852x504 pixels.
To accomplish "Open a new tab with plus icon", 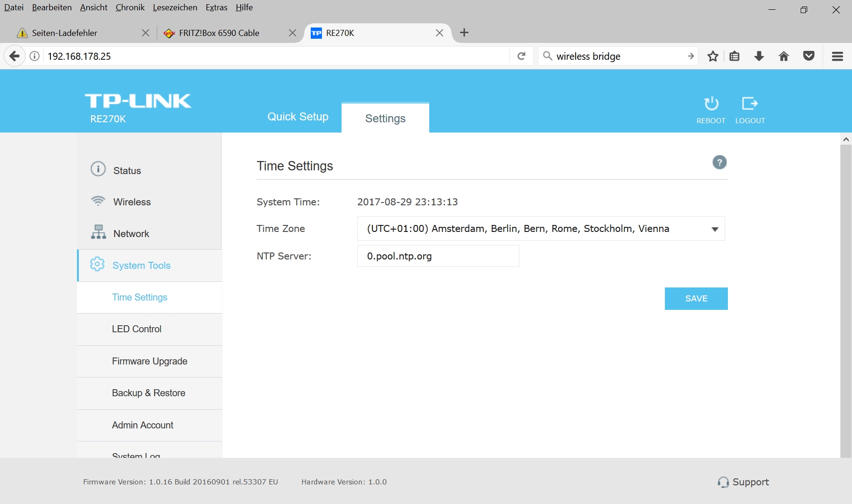I will point(464,33).
